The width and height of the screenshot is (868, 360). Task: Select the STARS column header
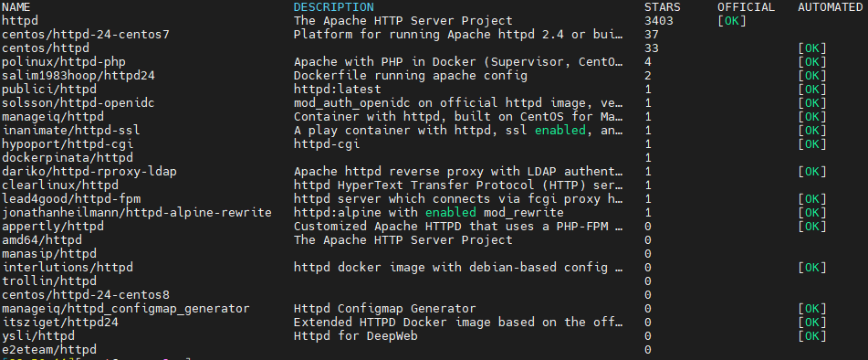pyautogui.click(x=662, y=7)
